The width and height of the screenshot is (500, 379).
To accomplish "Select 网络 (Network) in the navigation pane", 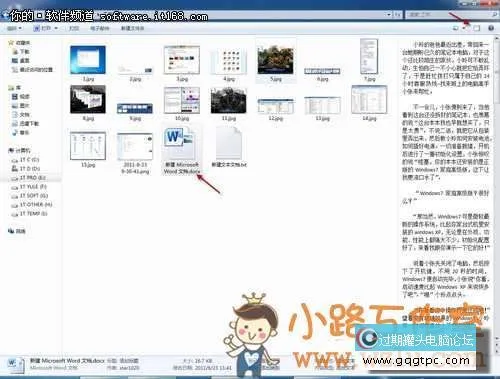I will (17, 231).
